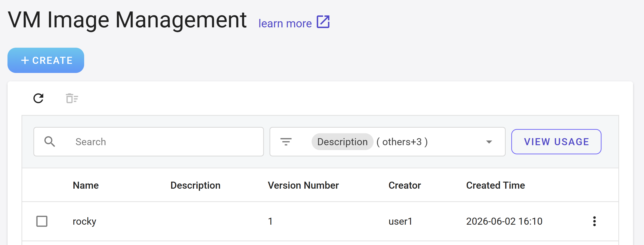Open the learn more link
Screen dimensions: 644x245
pos(285,24)
